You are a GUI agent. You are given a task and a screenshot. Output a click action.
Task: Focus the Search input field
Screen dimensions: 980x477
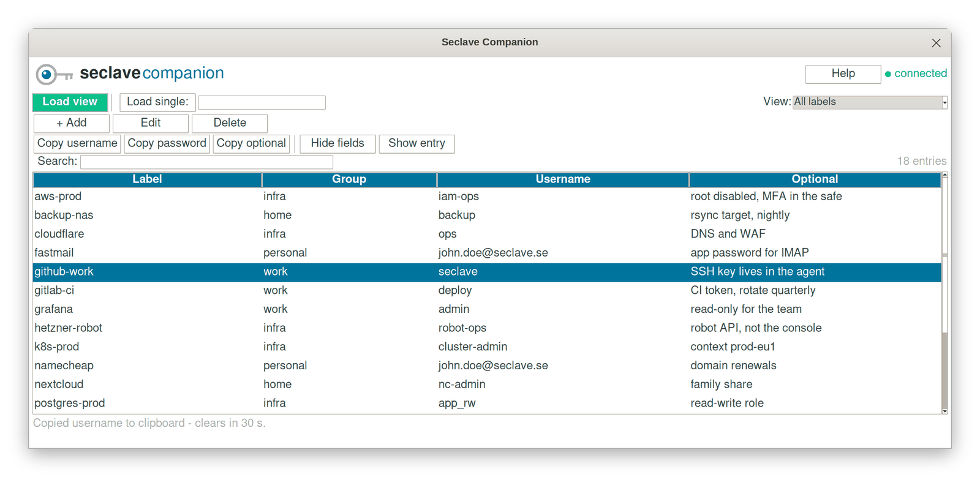(206, 162)
